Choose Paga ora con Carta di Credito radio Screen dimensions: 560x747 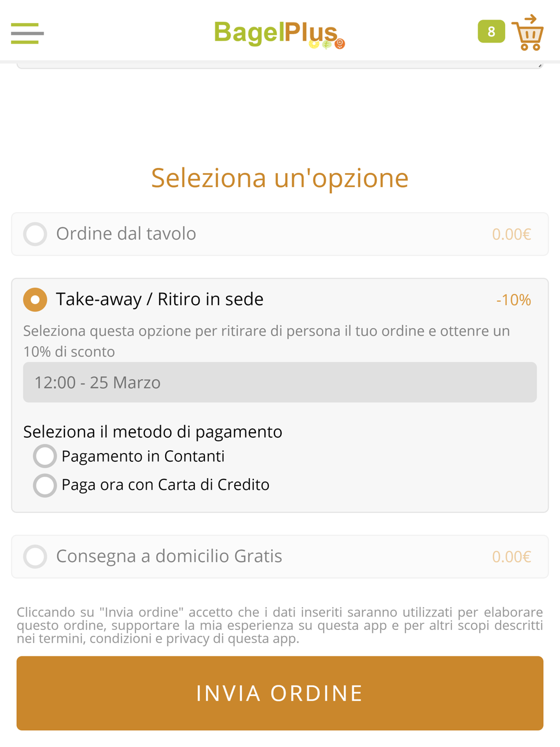(45, 485)
